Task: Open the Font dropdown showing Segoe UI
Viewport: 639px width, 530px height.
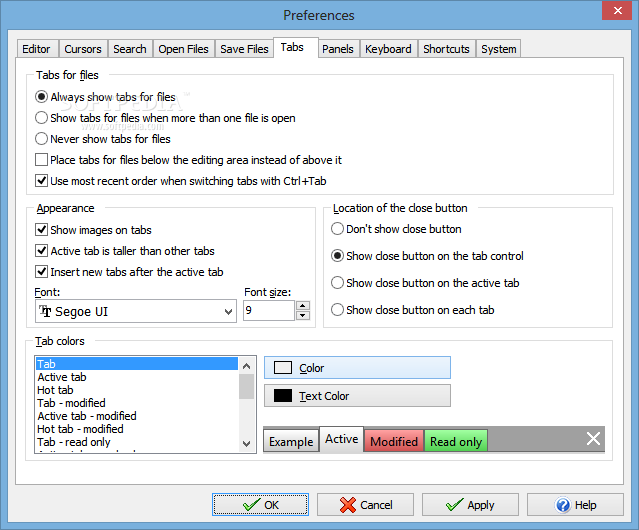Action: pos(136,311)
